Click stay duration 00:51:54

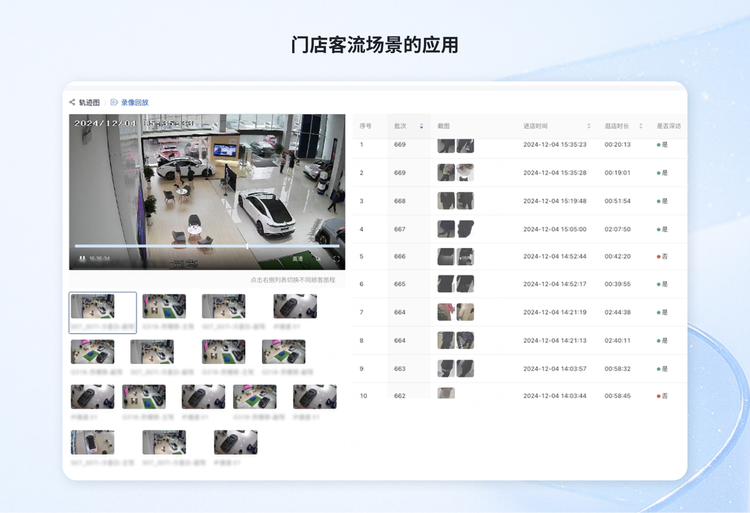[618, 201]
